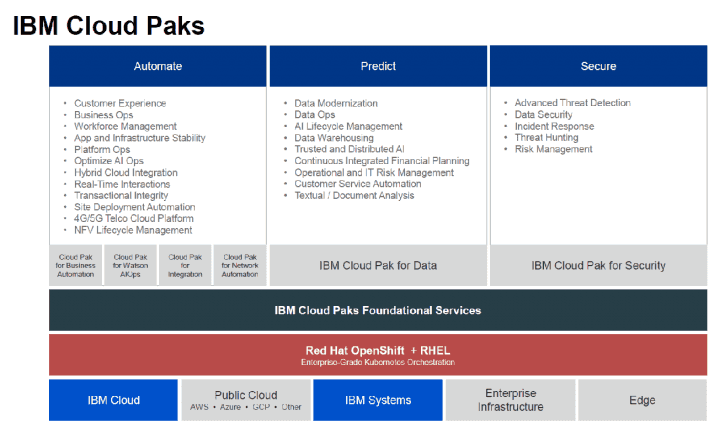
Task: Select Cloud Pak for Watson AIOps box
Action: [x=130, y=265]
